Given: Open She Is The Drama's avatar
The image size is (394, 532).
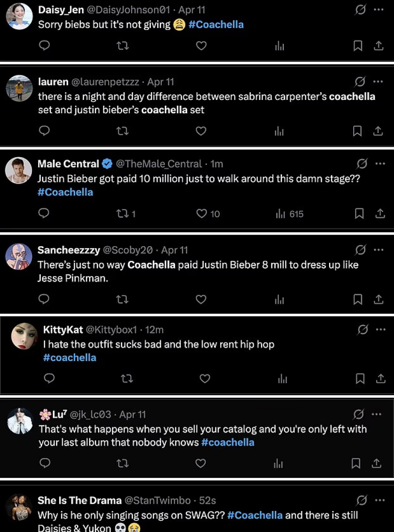Looking at the screenshot, I should [19, 507].
